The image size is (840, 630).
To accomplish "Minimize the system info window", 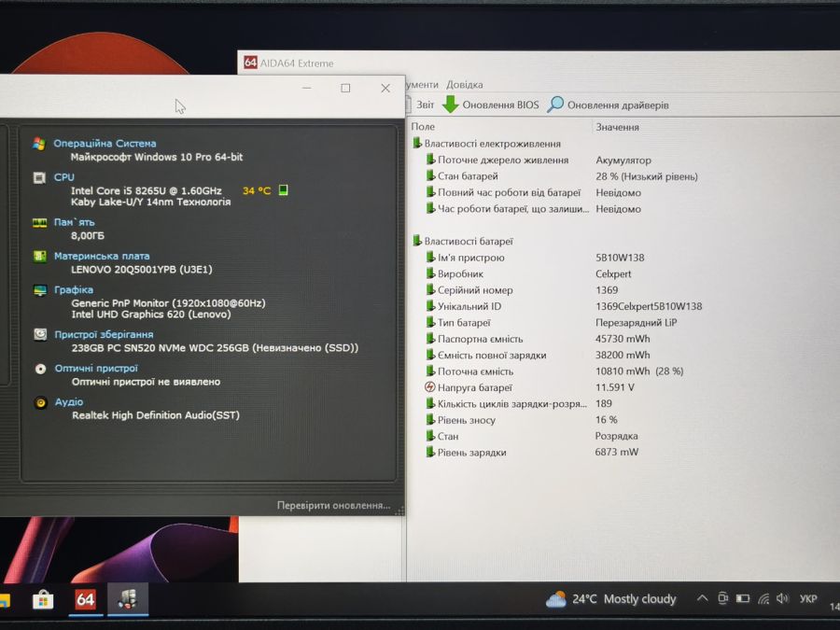I will tap(306, 88).
